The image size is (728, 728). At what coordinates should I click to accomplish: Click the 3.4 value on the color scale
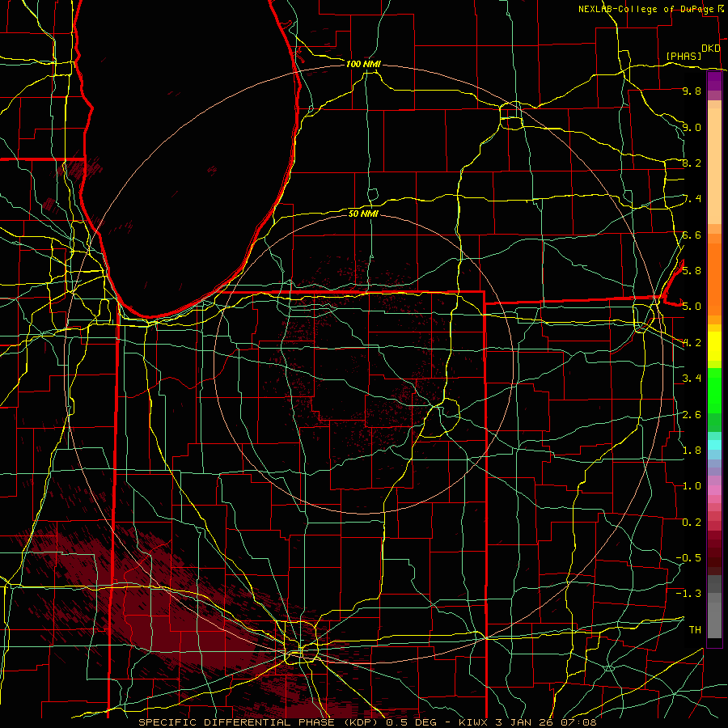tap(692, 378)
